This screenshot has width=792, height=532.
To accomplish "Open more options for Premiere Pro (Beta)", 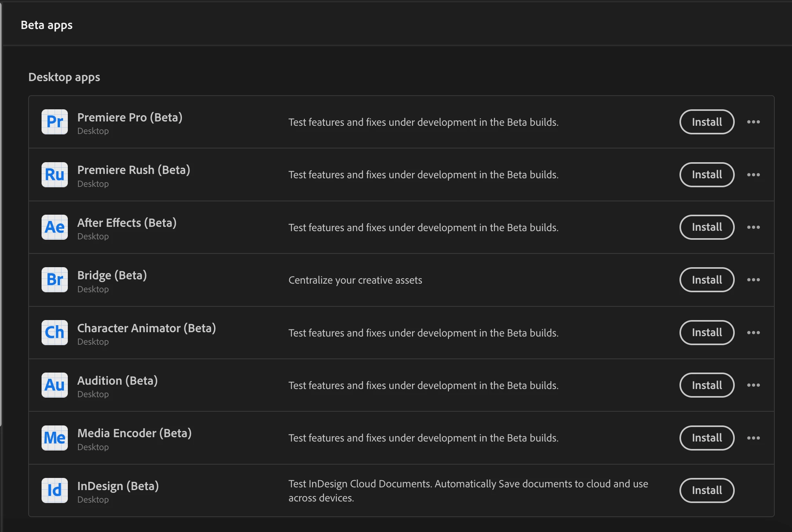I will tap(753, 122).
